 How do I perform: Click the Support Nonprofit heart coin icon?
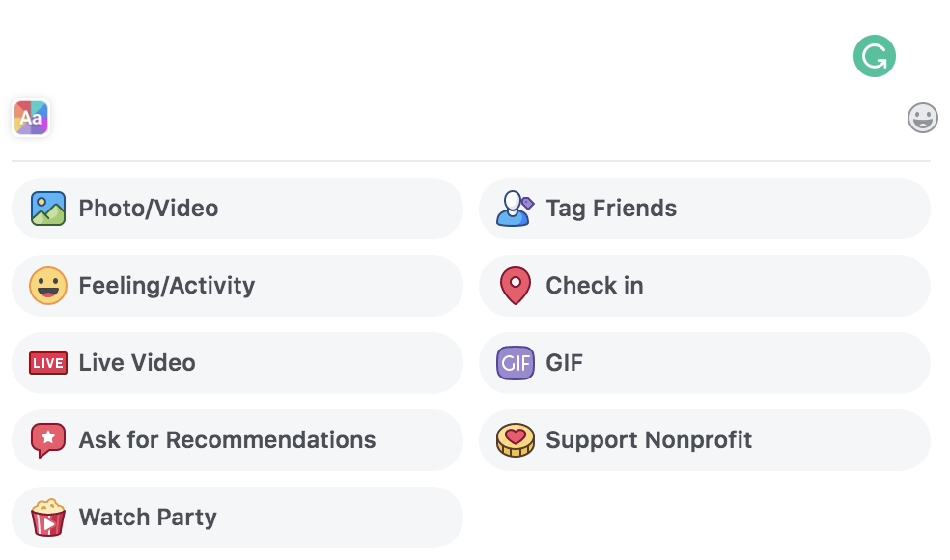click(514, 439)
